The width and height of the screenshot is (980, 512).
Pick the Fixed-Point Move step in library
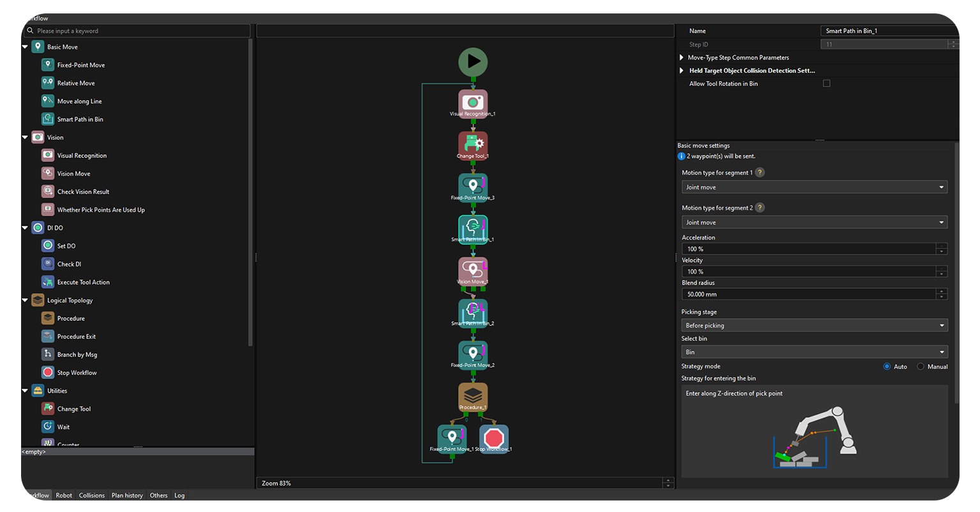[80, 65]
